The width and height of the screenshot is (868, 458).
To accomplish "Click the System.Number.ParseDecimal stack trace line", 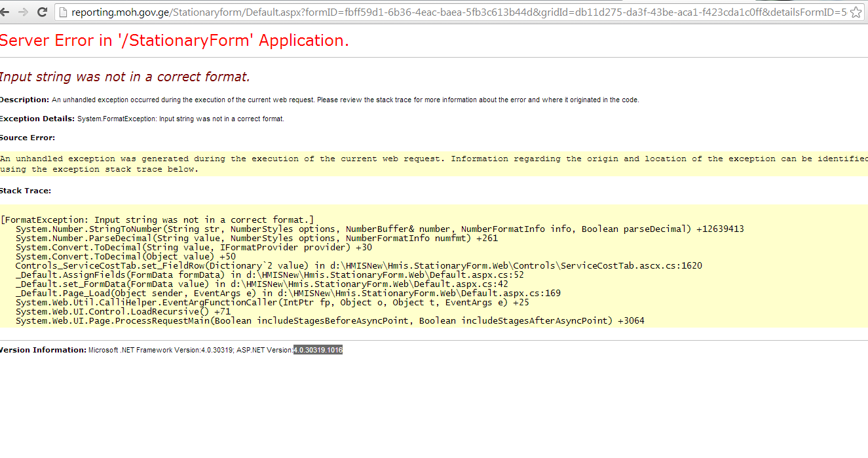I will tap(257, 238).
